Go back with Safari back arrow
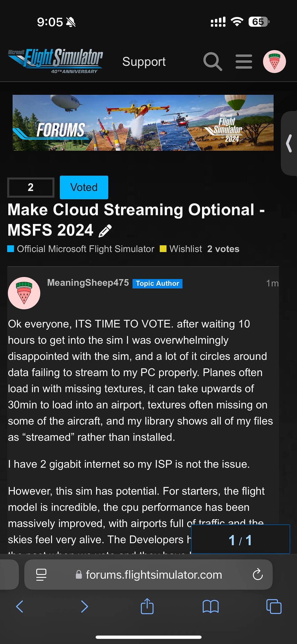297x644 pixels. pyautogui.click(x=20, y=606)
